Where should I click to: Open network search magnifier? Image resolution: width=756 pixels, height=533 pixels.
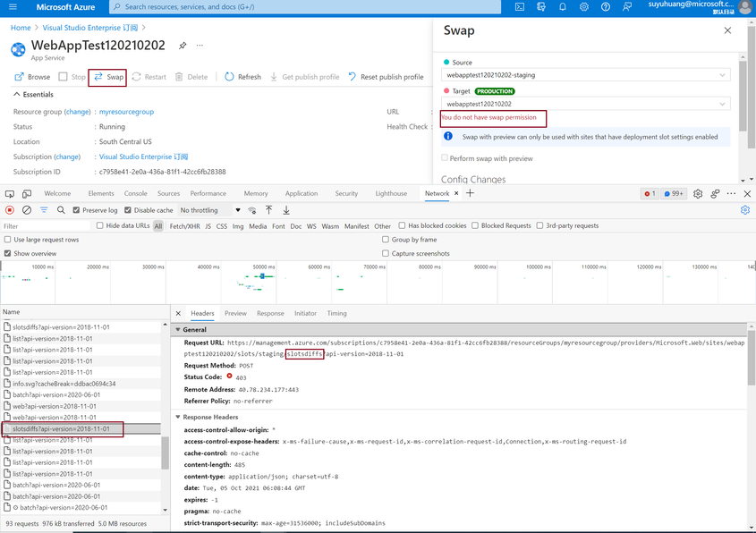(x=61, y=210)
